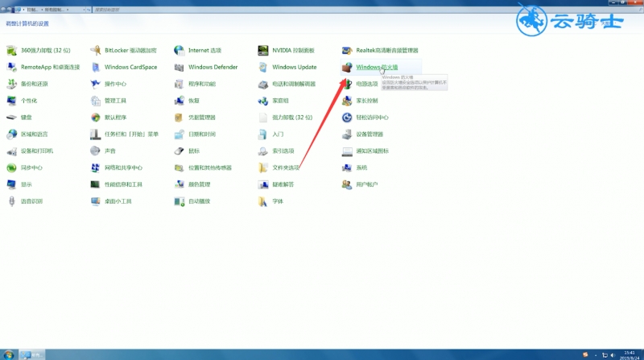
Task: Click the Control Panel taskbar button
Action: [x=32, y=354]
